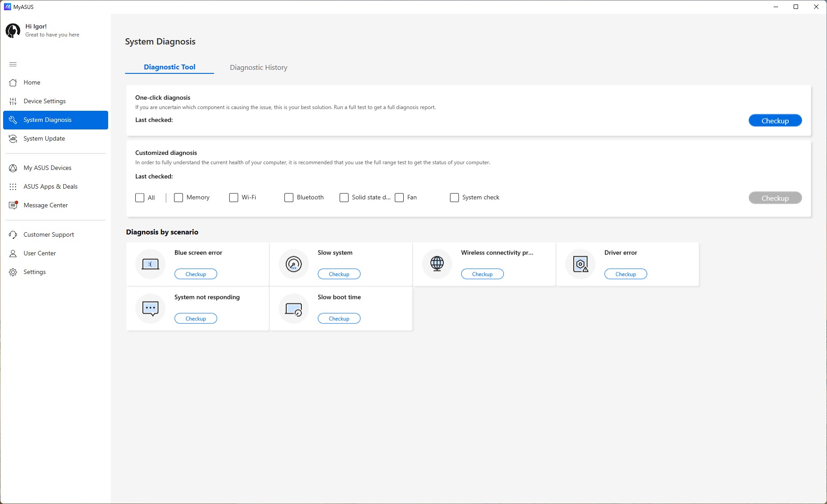Click the Settings gear icon
This screenshot has height=504, width=827.
click(13, 272)
